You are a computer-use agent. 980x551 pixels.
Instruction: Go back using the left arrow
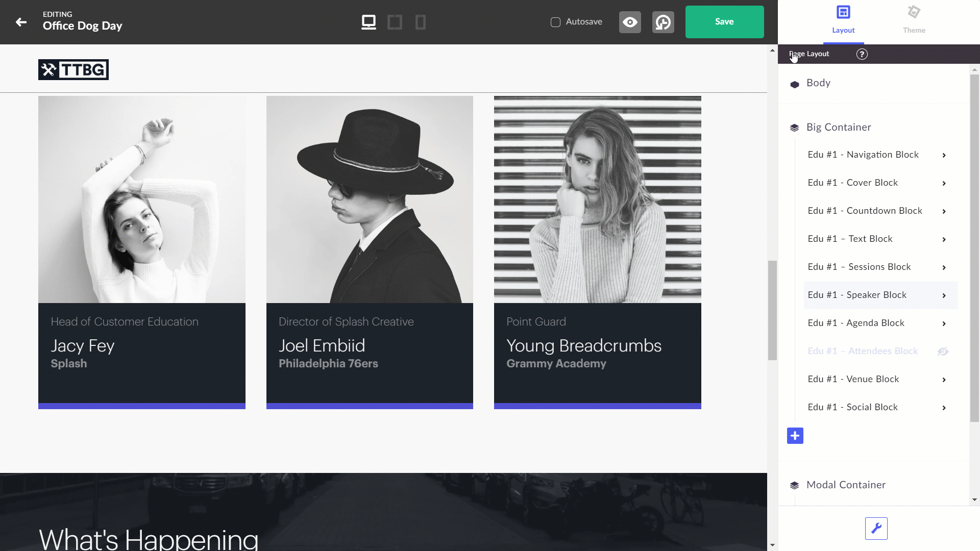21,22
